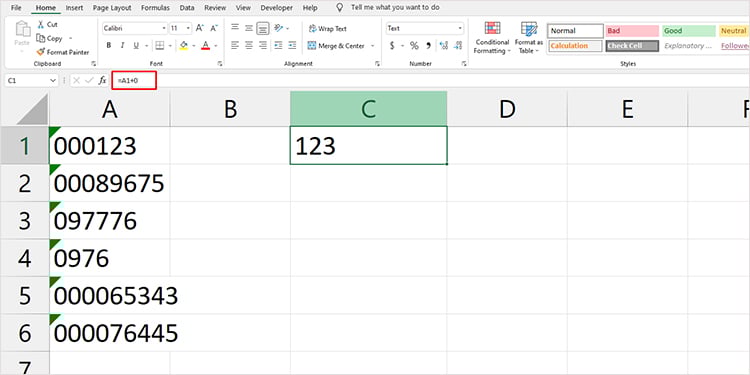Apply the red Font Color A

(x=206, y=46)
